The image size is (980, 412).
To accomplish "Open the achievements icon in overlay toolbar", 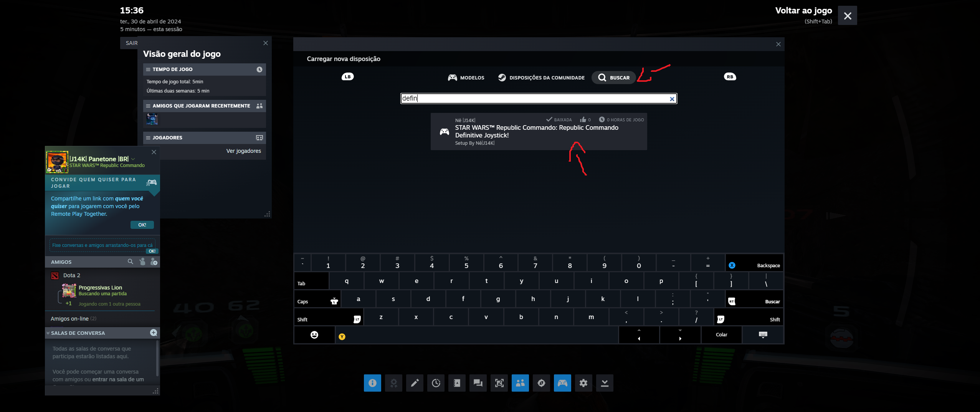I will point(393,383).
